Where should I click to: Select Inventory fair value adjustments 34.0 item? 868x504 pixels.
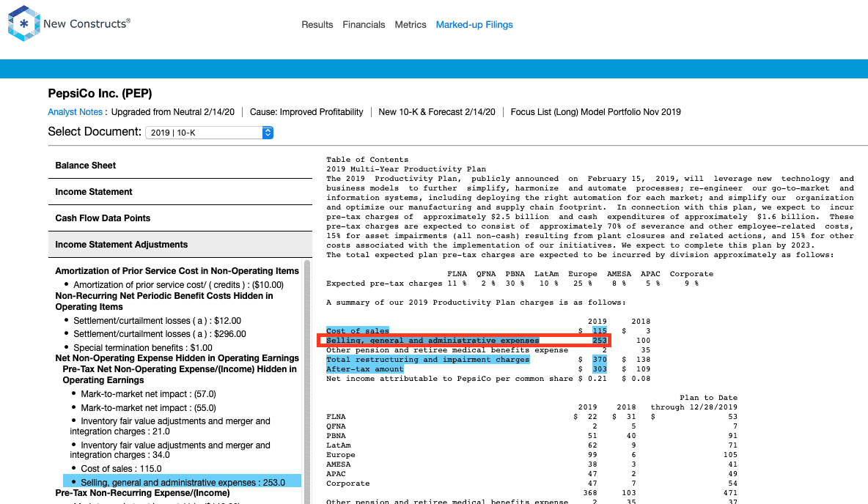tap(170, 451)
